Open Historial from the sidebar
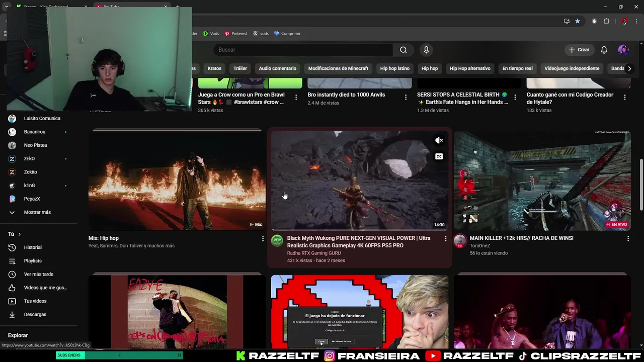Viewport: 644px width, 362px height. click(x=39, y=247)
